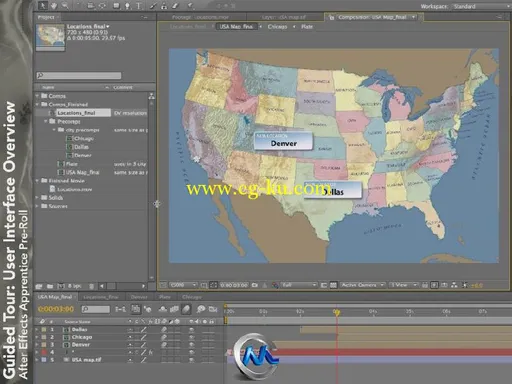The width and height of the screenshot is (512, 384).
Task: Switch to Chicago timeline tab
Action: tap(192, 297)
